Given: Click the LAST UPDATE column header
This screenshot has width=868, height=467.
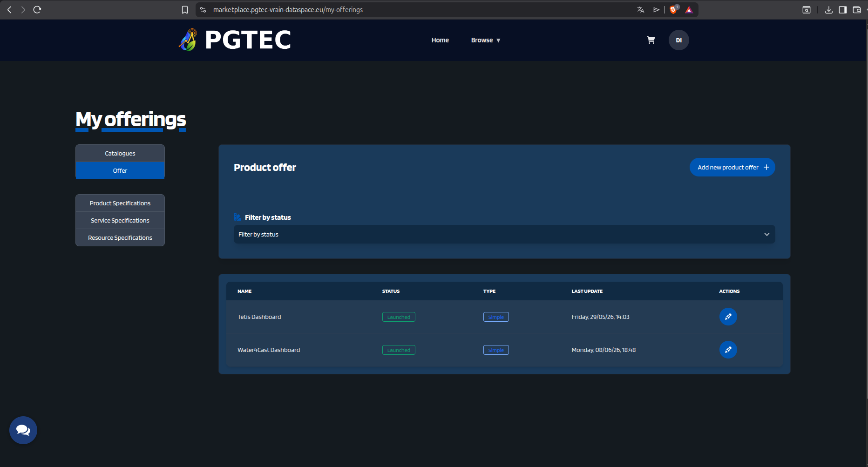Looking at the screenshot, I should tap(587, 291).
